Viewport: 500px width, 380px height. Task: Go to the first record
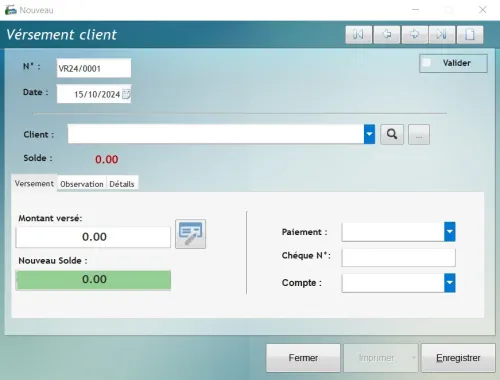pyautogui.click(x=358, y=35)
